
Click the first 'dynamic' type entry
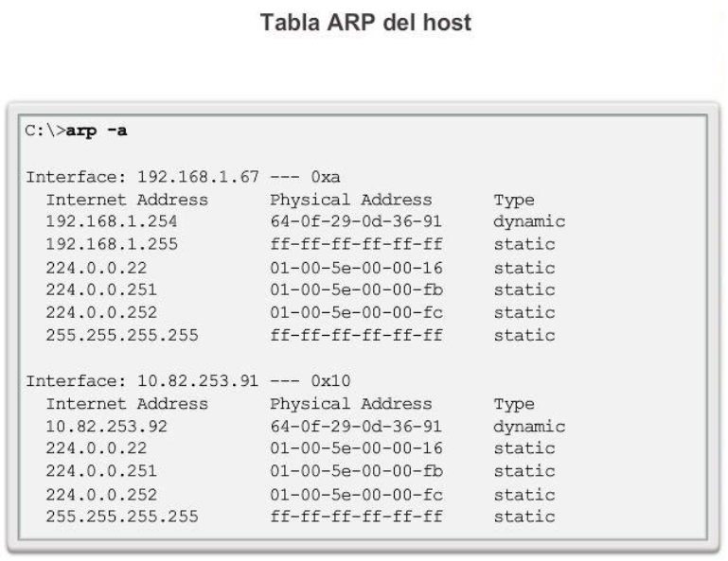point(529,221)
